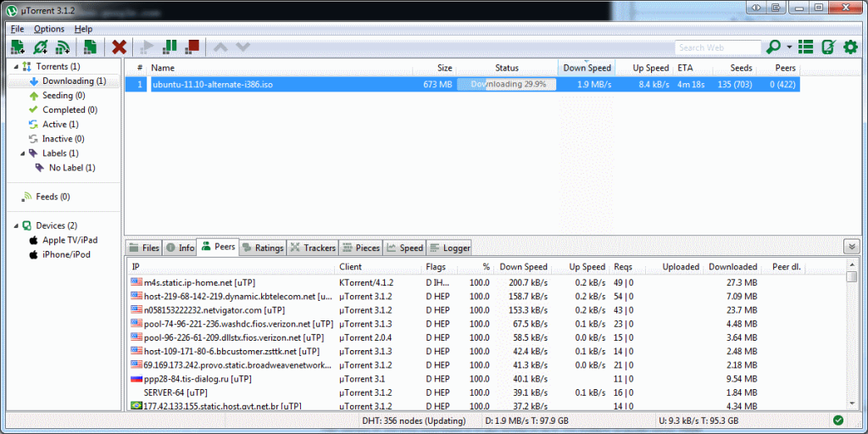This screenshot has width=868, height=434.
Task: Switch to the Ratings tab
Action: coord(263,248)
